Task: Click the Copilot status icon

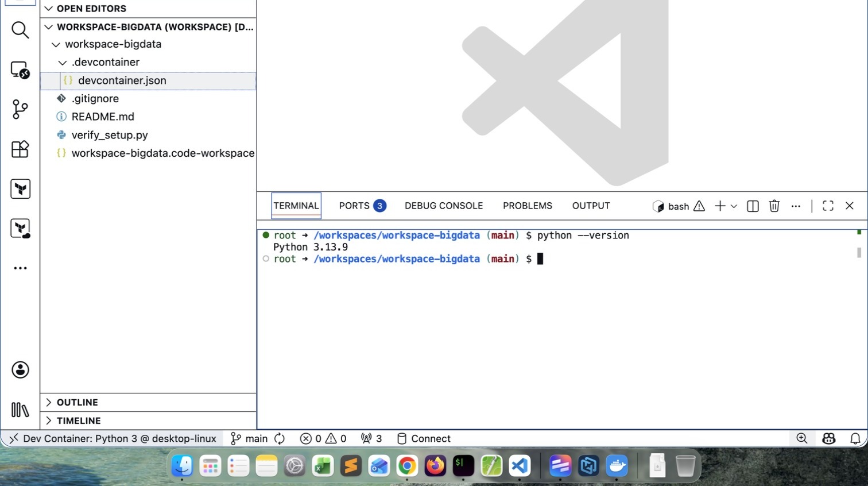Action: click(x=828, y=438)
